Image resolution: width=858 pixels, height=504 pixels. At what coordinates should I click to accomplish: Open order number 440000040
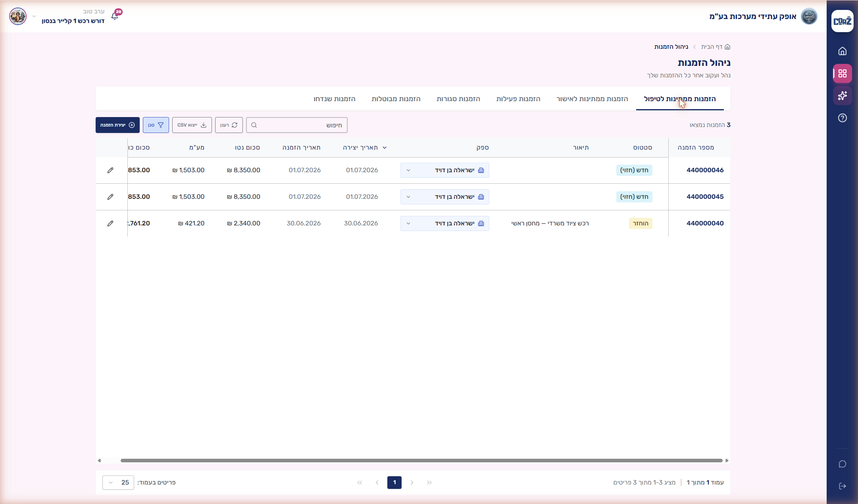tap(705, 223)
